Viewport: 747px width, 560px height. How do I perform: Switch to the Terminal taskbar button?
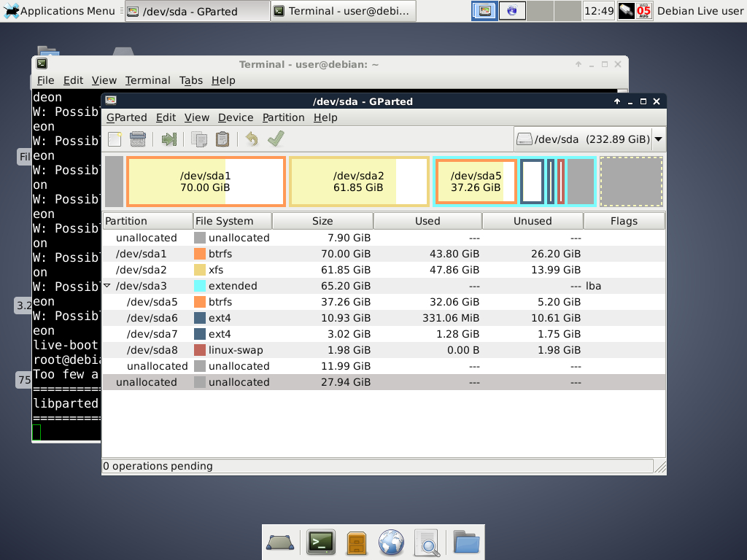tap(343, 11)
